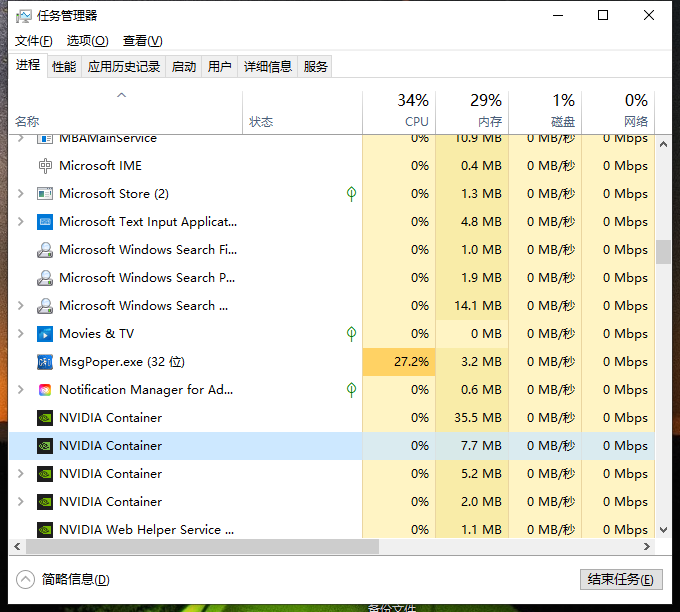680x612 pixels.
Task: Expand the Microsoft Store (2) process group
Action: pyautogui.click(x=20, y=193)
